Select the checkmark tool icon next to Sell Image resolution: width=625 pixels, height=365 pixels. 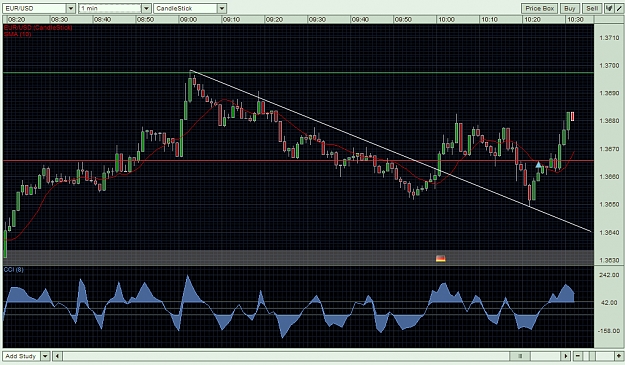tap(609, 8)
